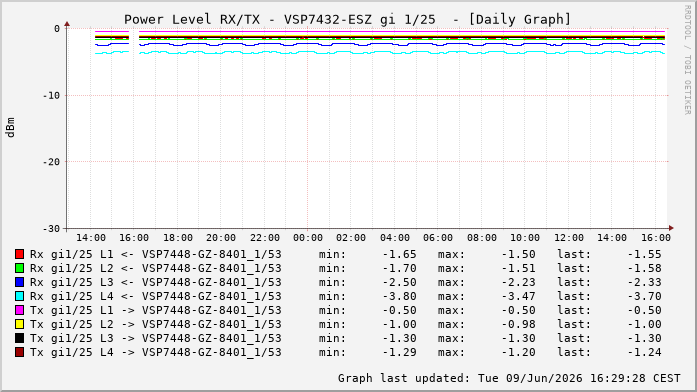Click the 04:00 time axis label
Screen dimensions: 697x392
(395, 238)
